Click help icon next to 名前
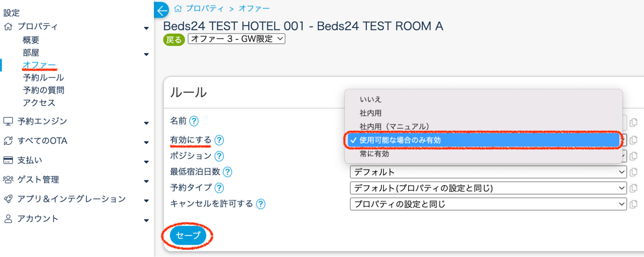This screenshot has height=257, width=644. (x=194, y=121)
